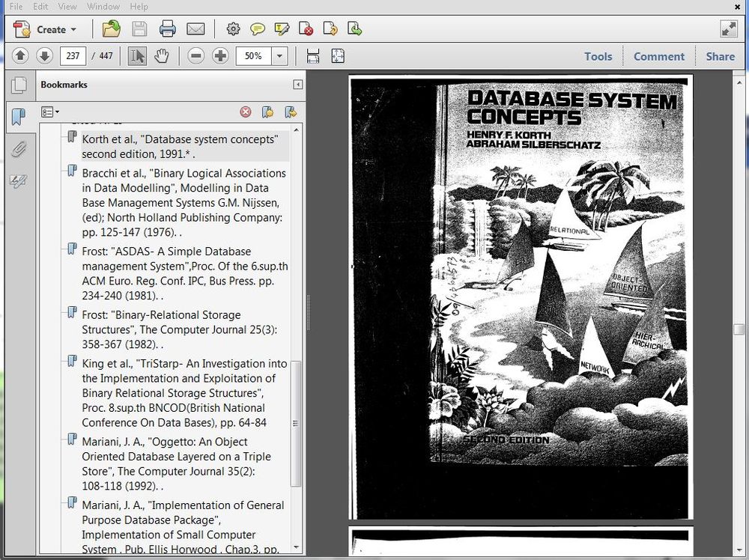Viewport: 749px width, 560px height.
Task: Go to previous page with up arrow
Action: click(20, 56)
